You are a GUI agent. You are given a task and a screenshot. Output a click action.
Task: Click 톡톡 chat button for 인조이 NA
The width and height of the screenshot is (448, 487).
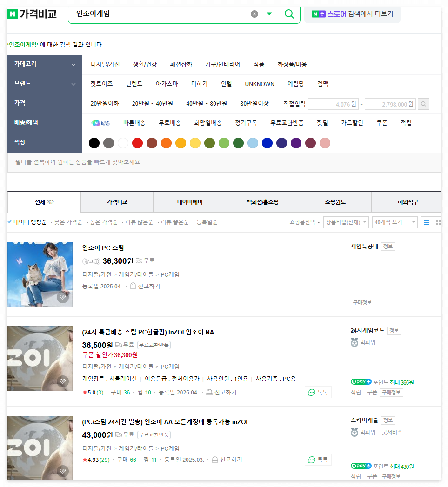[x=318, y=392]
